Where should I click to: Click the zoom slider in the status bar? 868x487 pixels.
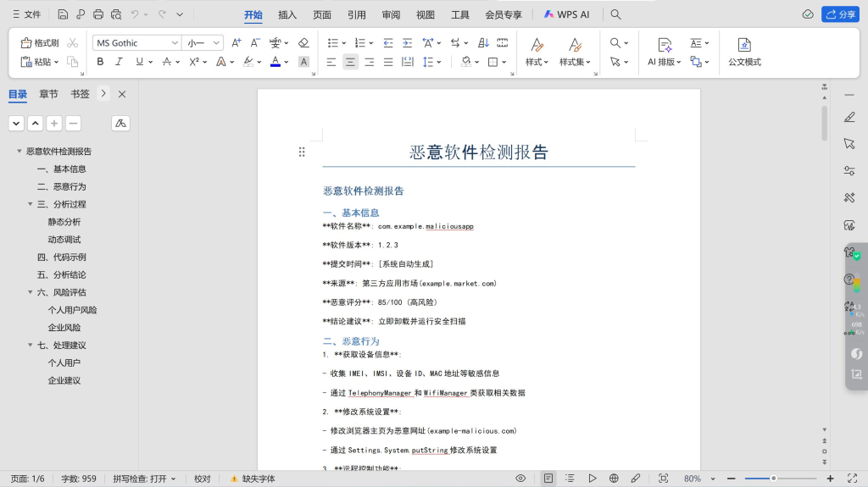click(x=773, y=479)
